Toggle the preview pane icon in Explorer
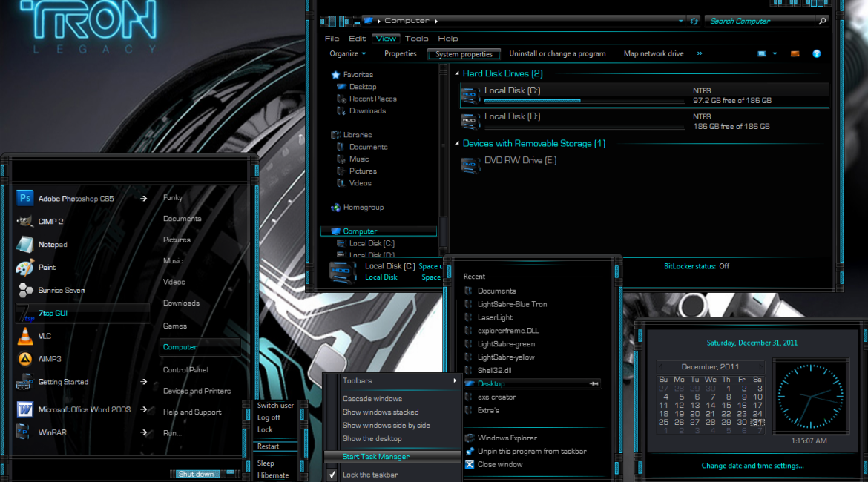 pyautogui.click(x=795, y=54)
